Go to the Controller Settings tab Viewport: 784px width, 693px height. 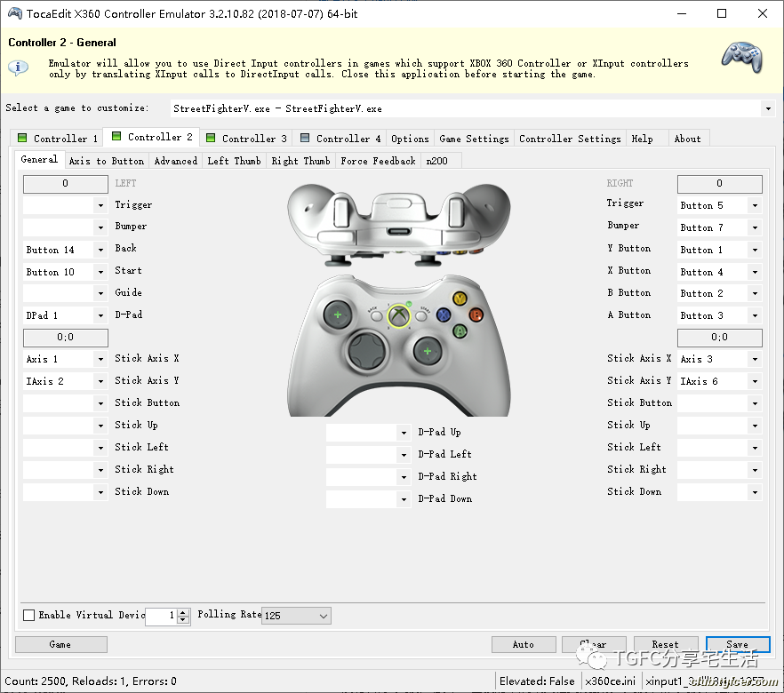(x=570, y=139)
